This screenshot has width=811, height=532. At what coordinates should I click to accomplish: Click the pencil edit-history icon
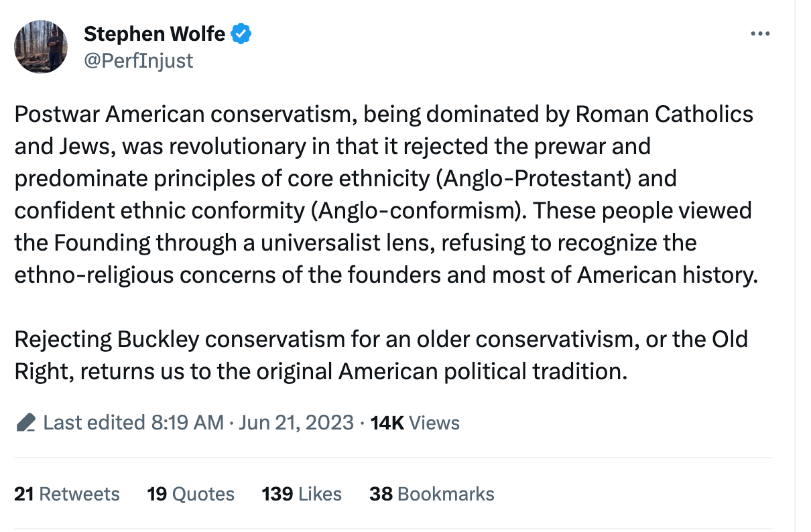pyautogui.click(x=25, y=423)
